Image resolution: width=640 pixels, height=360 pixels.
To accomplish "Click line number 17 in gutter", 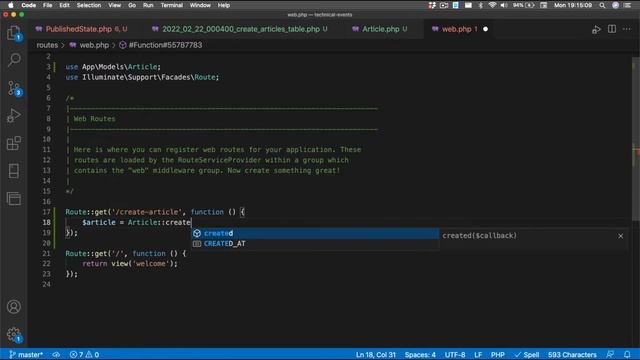I will [x=47, y=212].
